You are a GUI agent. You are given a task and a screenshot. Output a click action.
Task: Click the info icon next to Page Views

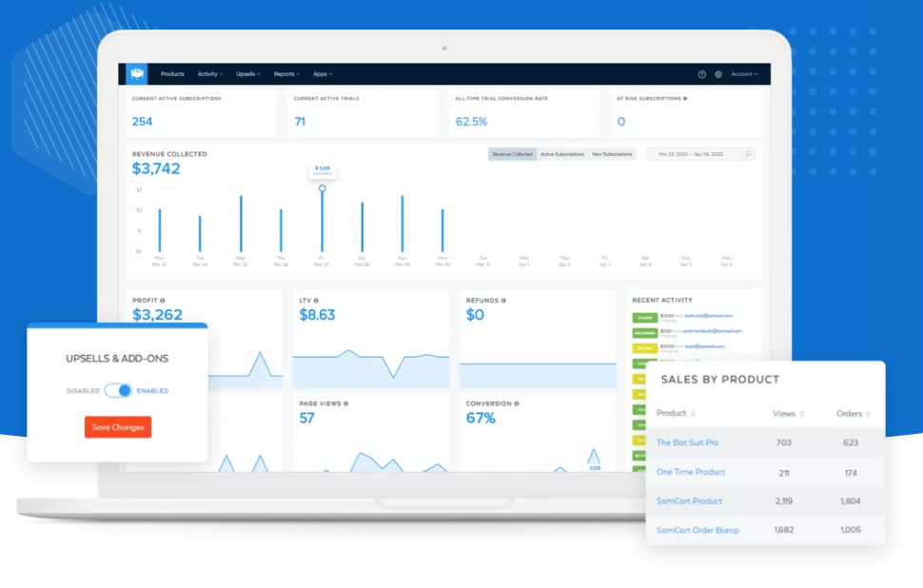tap(345, 403)
